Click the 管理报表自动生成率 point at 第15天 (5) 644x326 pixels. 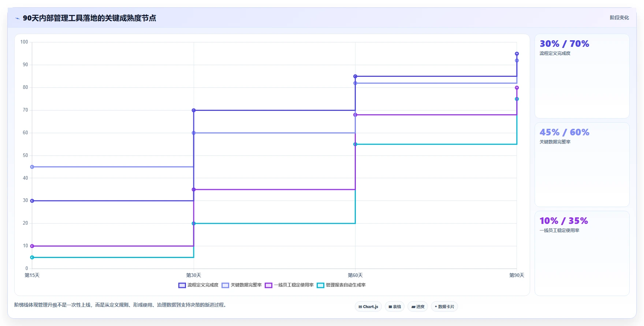coord(32,258)
